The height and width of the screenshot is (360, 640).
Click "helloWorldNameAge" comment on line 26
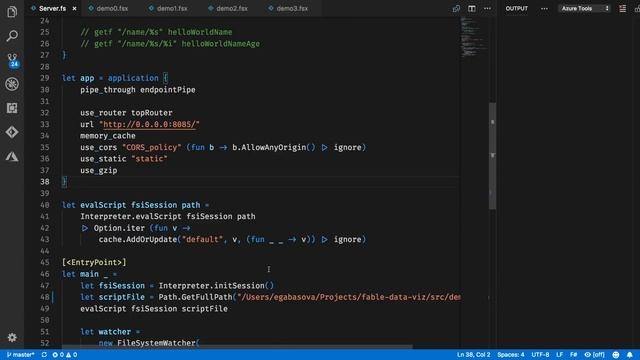pos(220,44)
